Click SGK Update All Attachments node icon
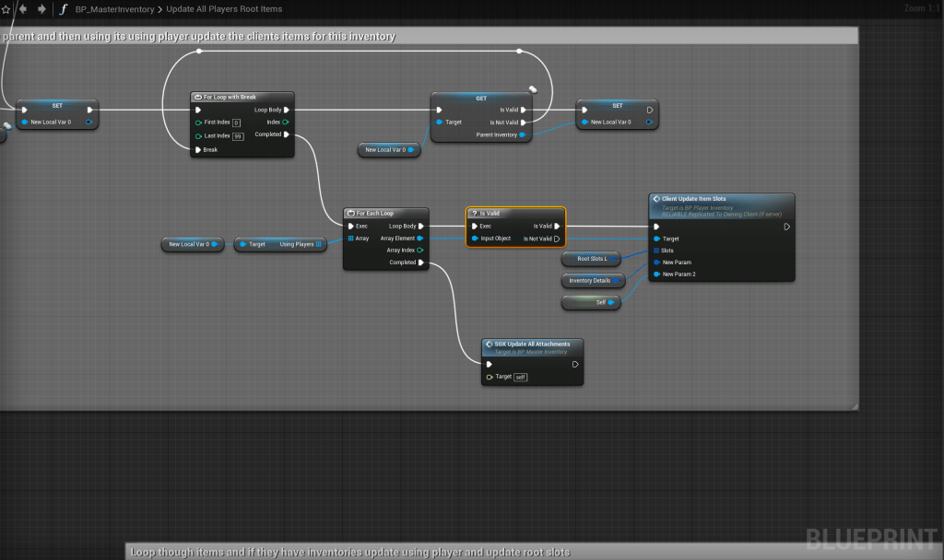This screenshot has width=944, height=560. pyautogui.click(x=489, y=344)
